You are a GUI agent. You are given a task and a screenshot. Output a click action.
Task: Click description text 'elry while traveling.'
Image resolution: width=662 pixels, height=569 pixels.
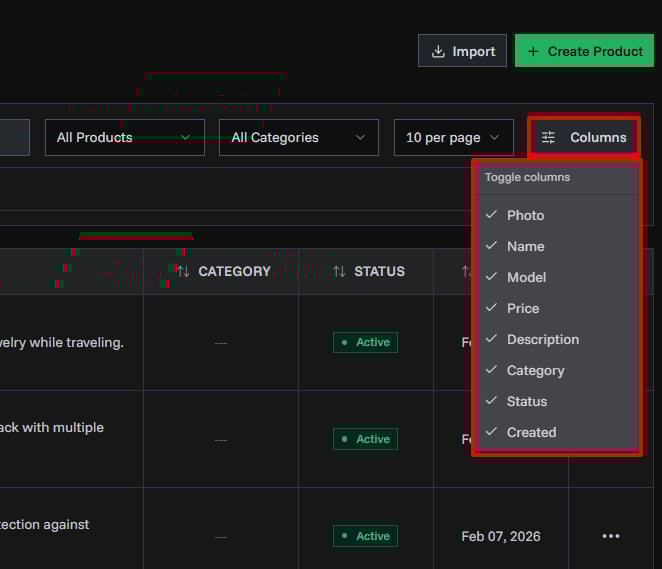62,343
